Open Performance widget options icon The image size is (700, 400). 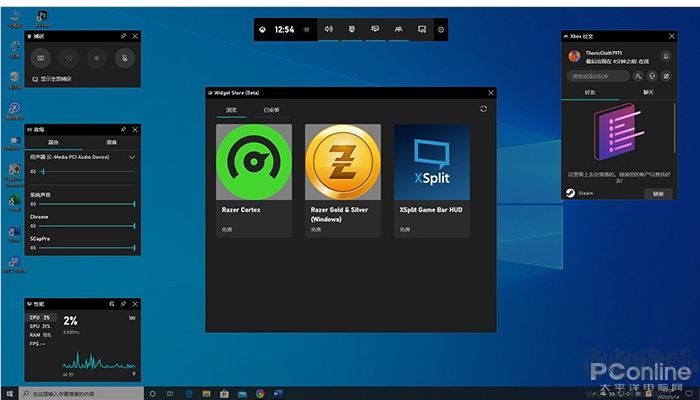(112, 304)
